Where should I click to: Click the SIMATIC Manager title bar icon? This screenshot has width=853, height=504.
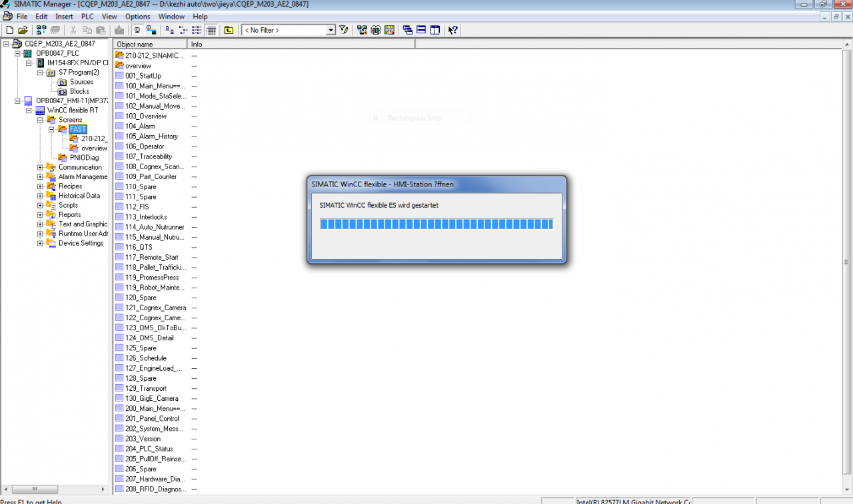(5, 5)
